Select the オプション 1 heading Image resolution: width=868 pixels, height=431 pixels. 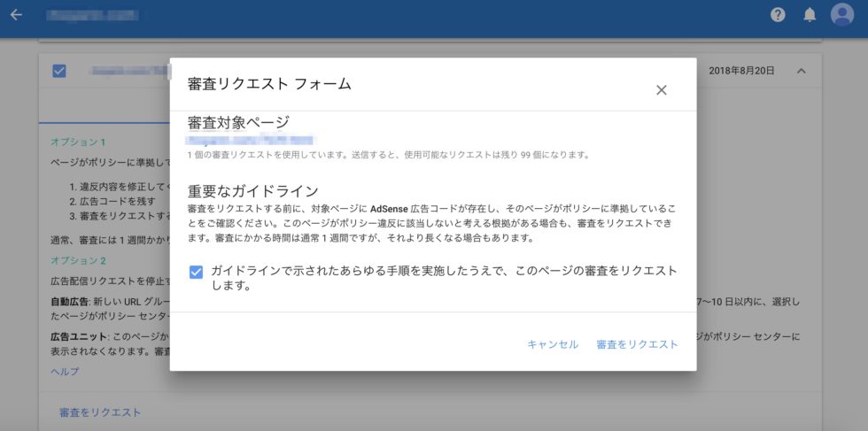(x=78, y=142)
